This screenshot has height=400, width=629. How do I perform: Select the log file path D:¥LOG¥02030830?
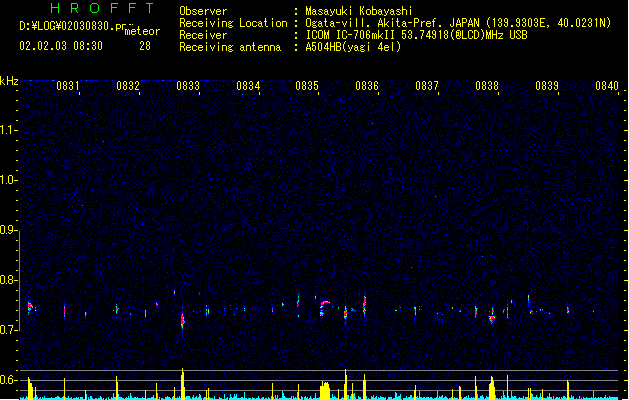[x=72, y=26]
